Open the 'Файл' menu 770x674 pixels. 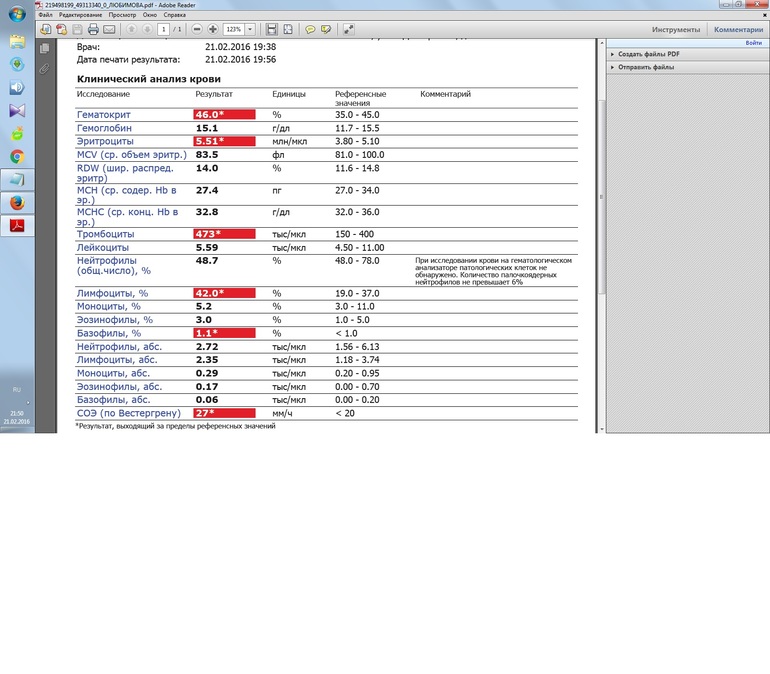[x=45, y=16]
